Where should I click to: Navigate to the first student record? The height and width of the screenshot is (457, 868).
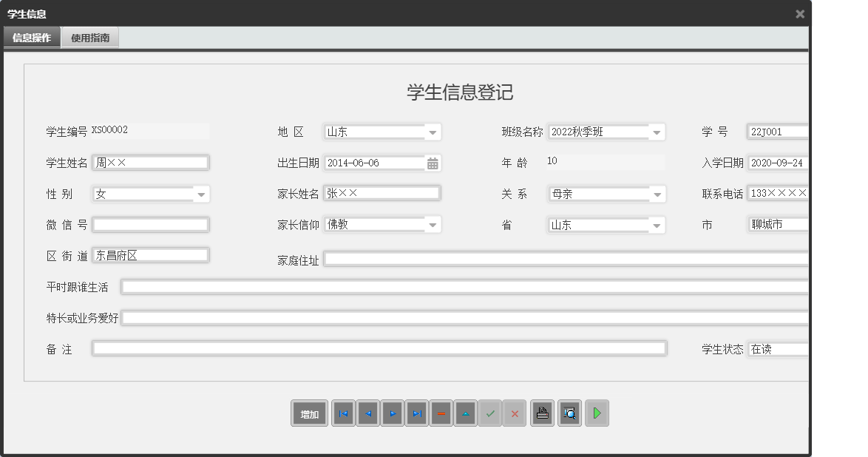pos(342,413)
